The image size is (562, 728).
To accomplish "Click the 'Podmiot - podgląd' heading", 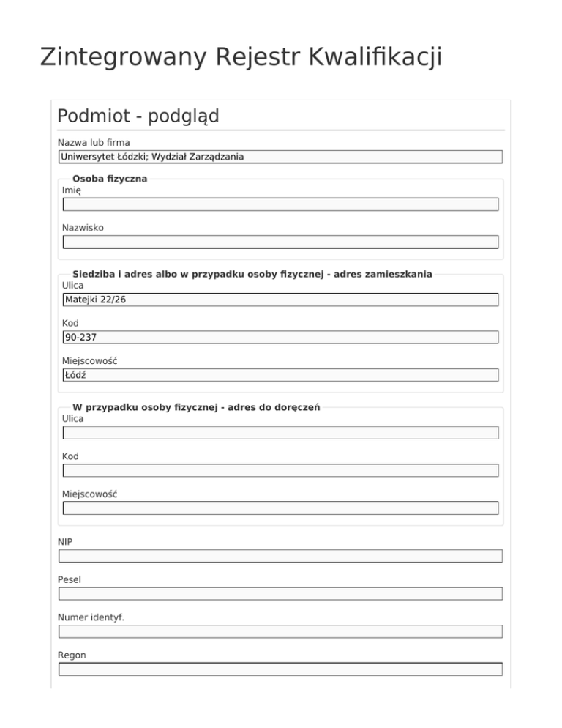I will 138,116.
